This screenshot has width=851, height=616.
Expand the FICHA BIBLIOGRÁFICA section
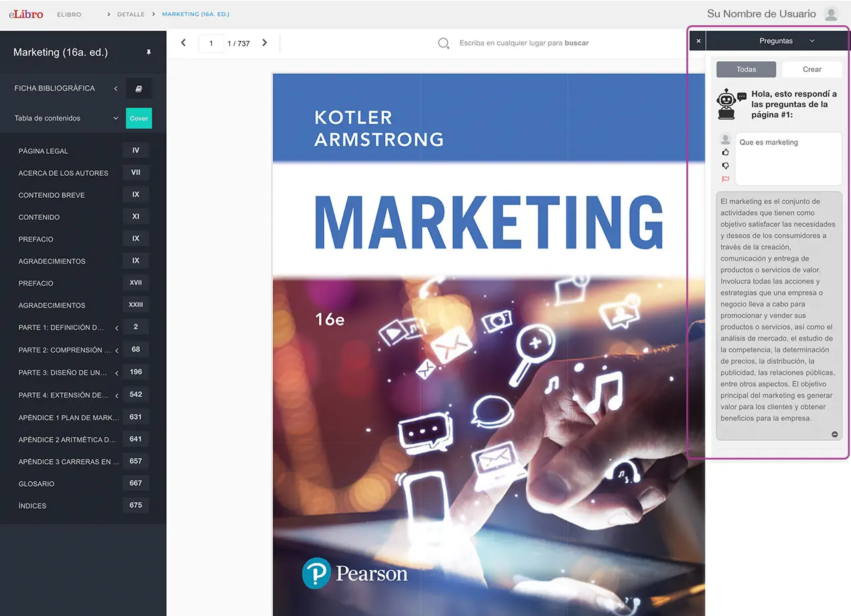tap(116, 89)
